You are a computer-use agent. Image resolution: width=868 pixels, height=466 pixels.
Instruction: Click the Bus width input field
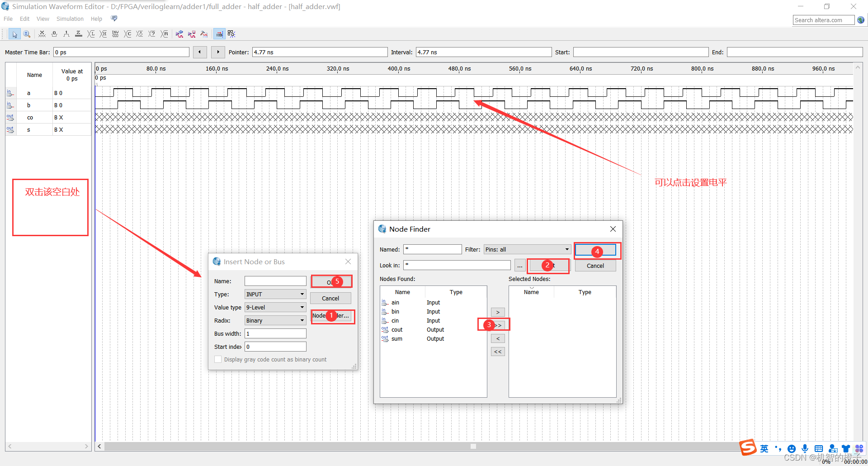point(275,333)
